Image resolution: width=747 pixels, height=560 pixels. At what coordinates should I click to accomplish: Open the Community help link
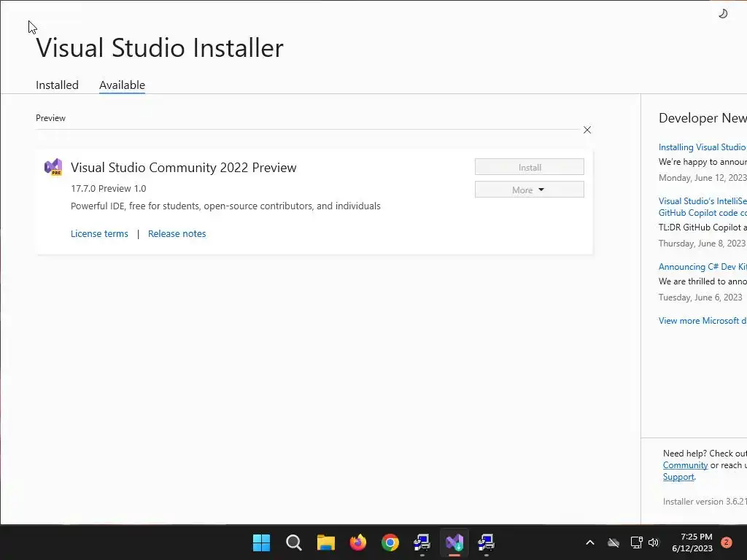[685, 465]
